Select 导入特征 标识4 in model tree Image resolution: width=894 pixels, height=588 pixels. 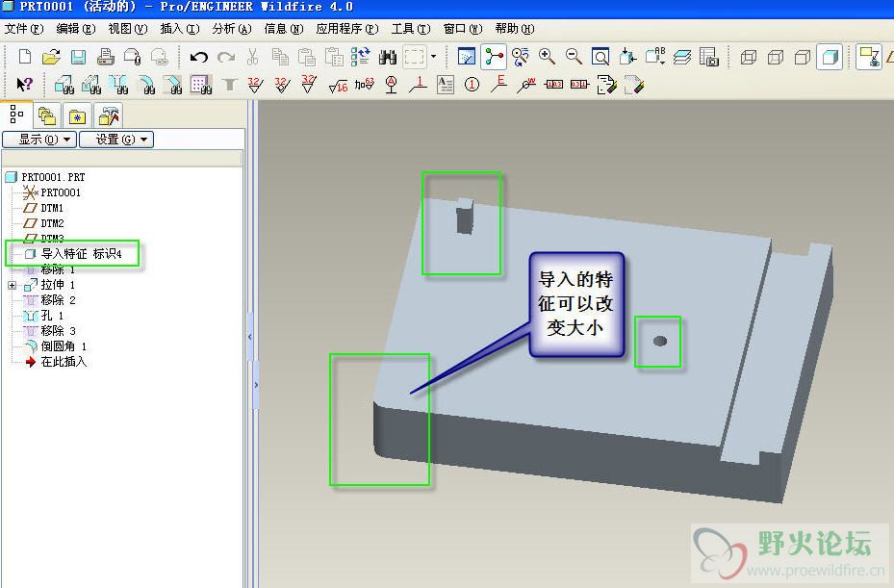(x=81, y=254)
